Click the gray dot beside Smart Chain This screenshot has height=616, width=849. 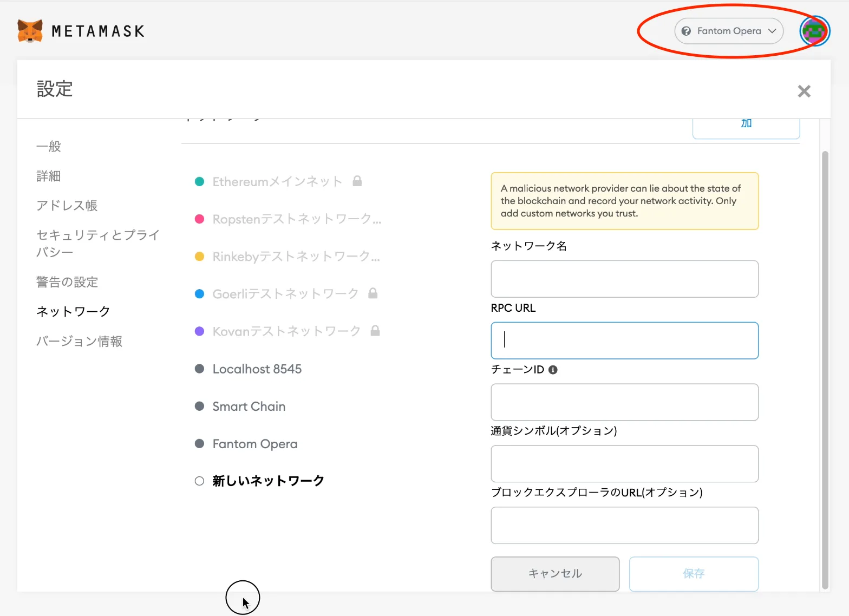[199, 406]
